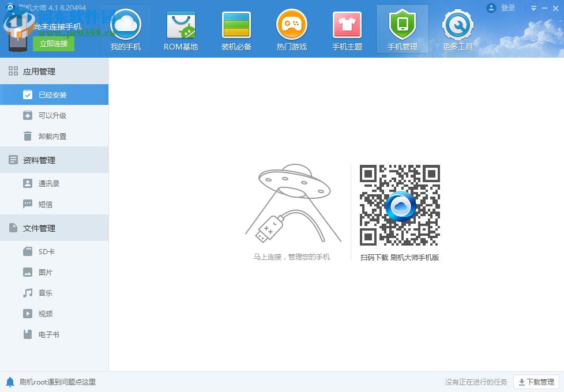
Task: Click the 立即连接 connect button
Action: click(54, 43)
